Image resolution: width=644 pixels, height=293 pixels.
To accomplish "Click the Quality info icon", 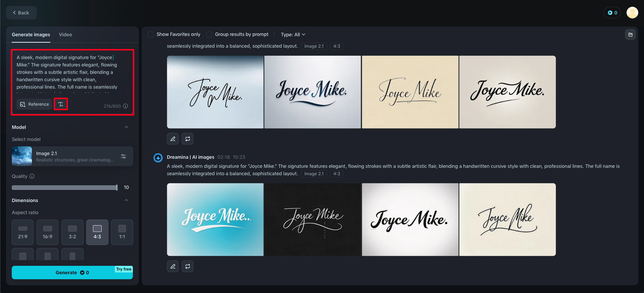I will coord(32,176).
